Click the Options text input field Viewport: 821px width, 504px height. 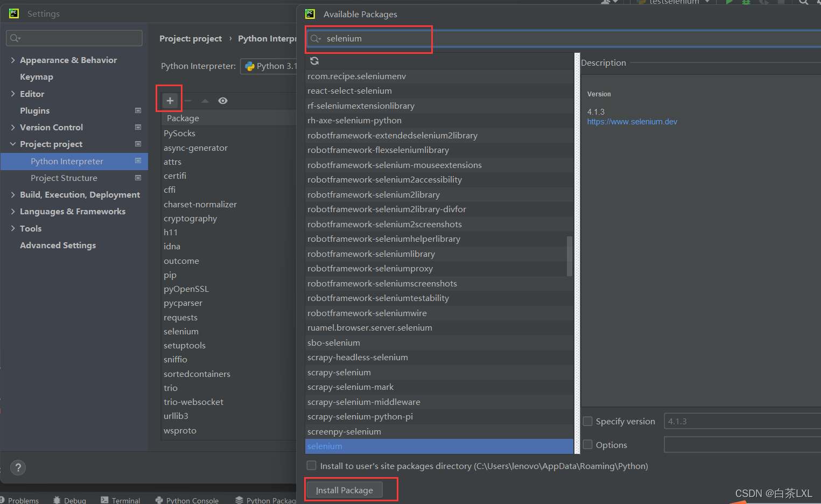click(742, 445)
